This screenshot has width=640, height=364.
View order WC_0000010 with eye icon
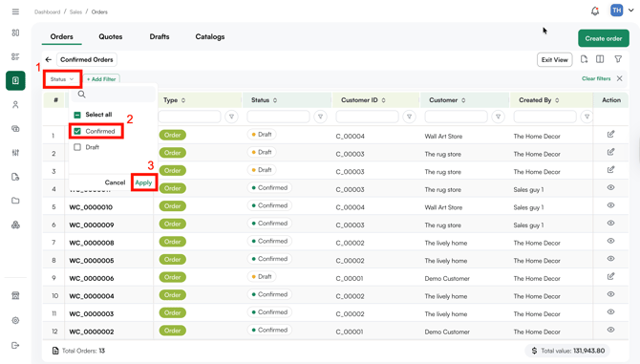point(610,205)
